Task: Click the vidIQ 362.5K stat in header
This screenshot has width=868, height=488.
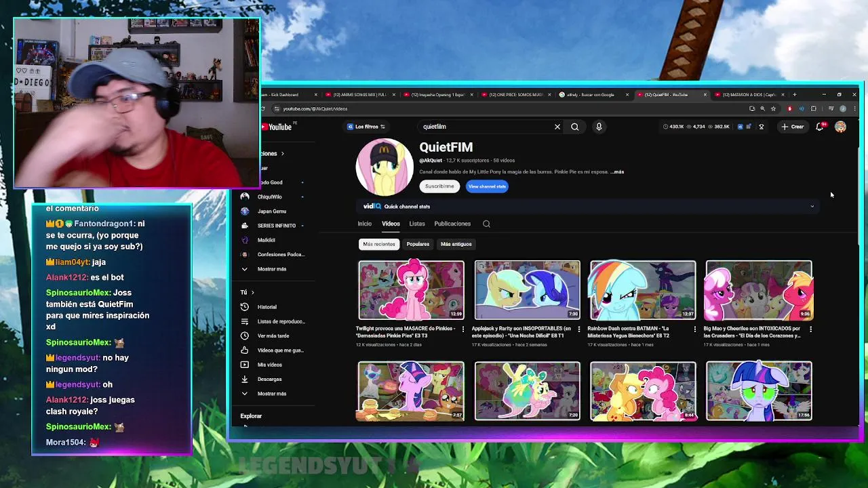Action: coord(718,127)
